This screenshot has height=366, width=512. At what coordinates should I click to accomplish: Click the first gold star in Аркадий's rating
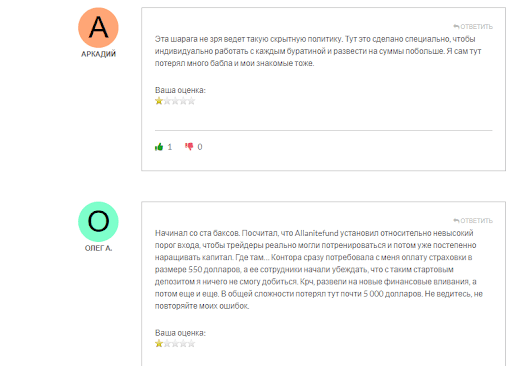click(159, 101)
